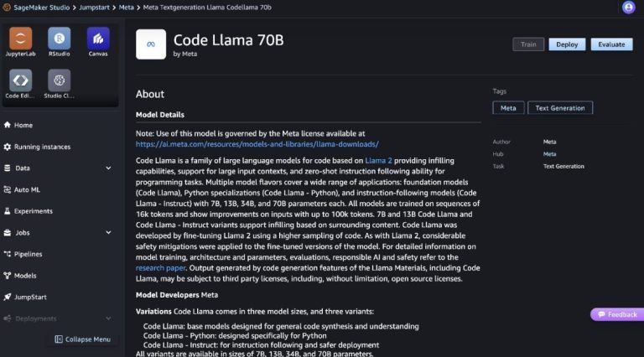Screen dimensions: 644x357
Task: Open Running instances in the sidebar
Action: [42, 147]
